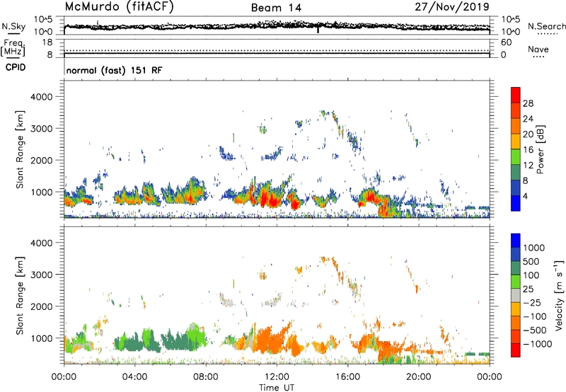Click the 'normal (fast) 151 RF' text
The image size is (566, 392).
(x=114, y=70)
